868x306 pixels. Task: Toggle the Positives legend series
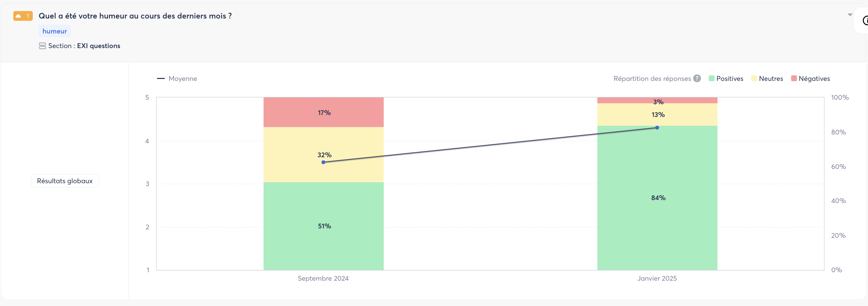coord(726,79)
